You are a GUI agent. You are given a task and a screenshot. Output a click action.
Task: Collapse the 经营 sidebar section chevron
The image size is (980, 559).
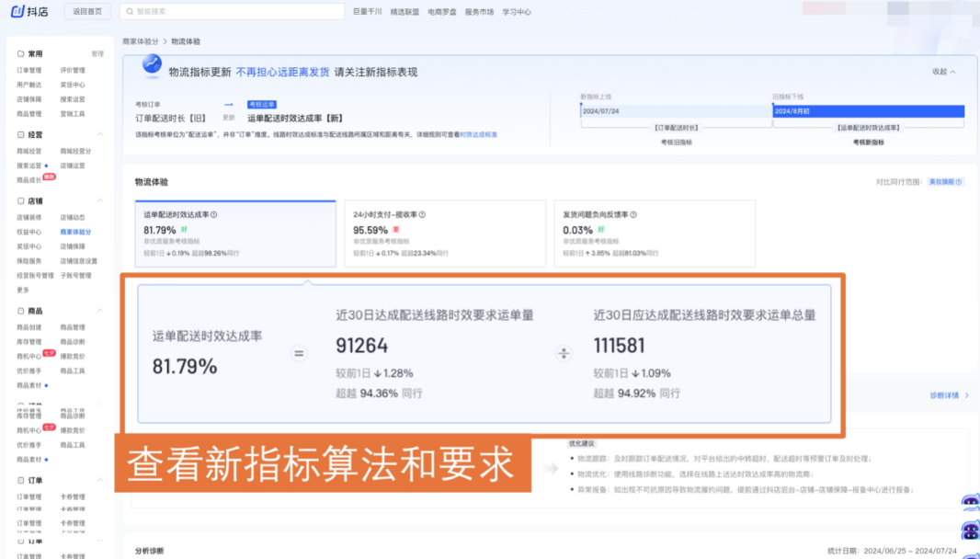100,134
